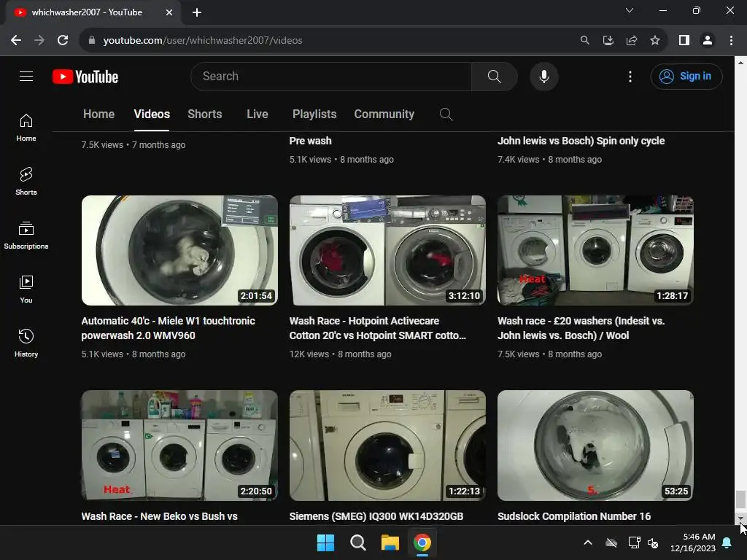Viewport: 747px width, 560px height.
Task: Click the page scrollbar up arrow
Action: point(740,62)
